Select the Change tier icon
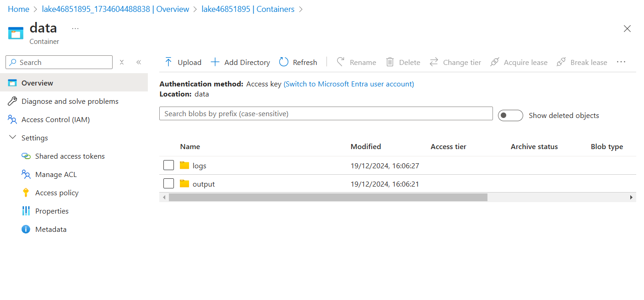 [434, 62]
